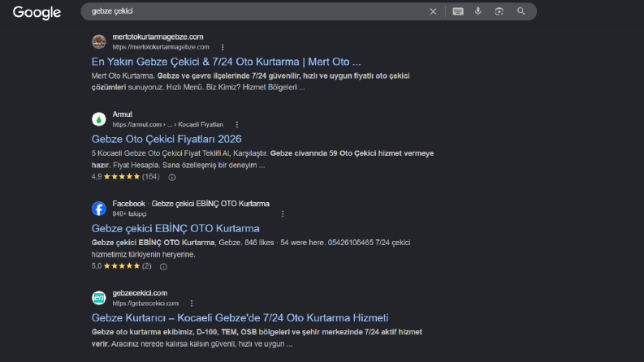Open the three-dot menu for mertotokurtarmagebze.com
Image resolution: width=644 pixels, height=362 pixels.
point(223,47)
